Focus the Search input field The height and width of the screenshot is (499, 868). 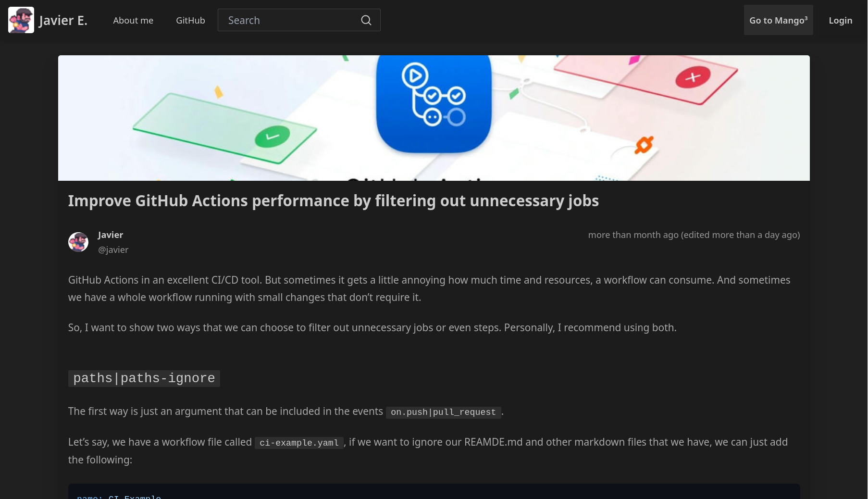pyautogui.click(x=299, y=20)
